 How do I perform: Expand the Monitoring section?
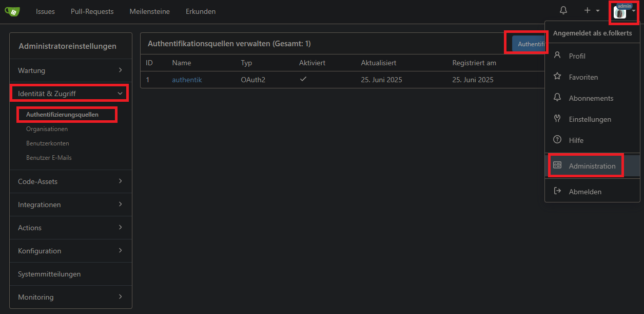(71, 297)
